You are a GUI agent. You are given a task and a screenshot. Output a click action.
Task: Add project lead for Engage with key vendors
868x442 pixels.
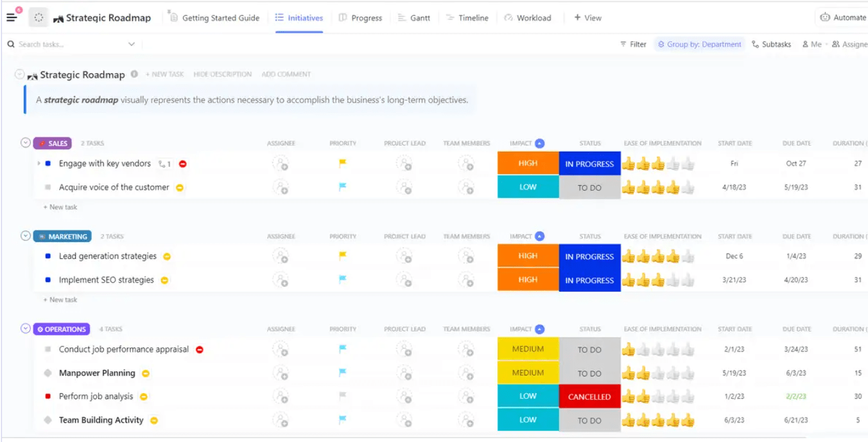click(404, 164)
